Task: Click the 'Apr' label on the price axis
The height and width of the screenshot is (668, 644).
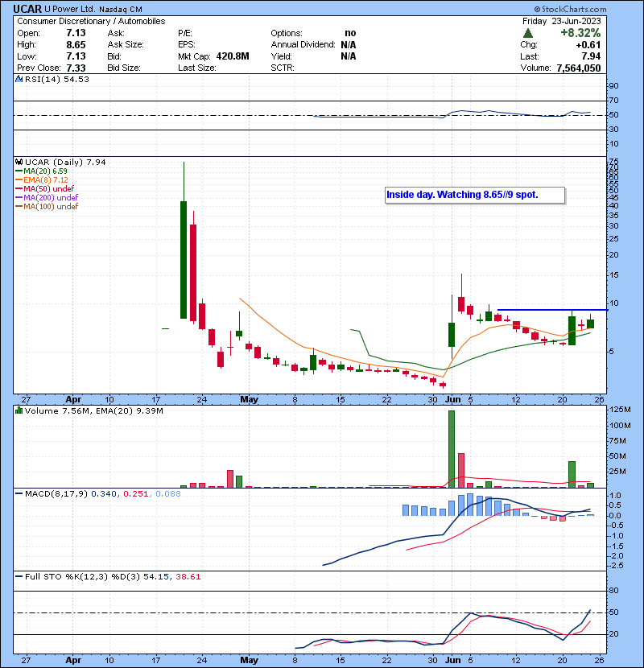Action: point(73,399)
